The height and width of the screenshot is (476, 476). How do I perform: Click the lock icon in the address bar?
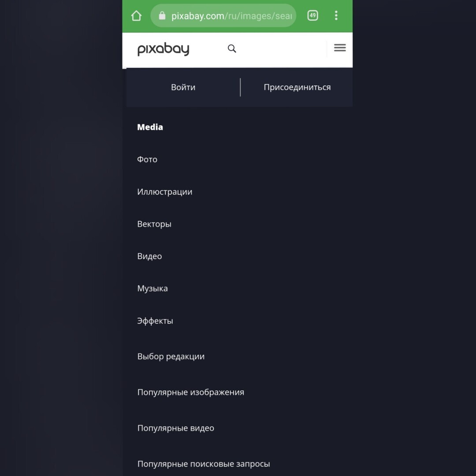coord(162,15)
